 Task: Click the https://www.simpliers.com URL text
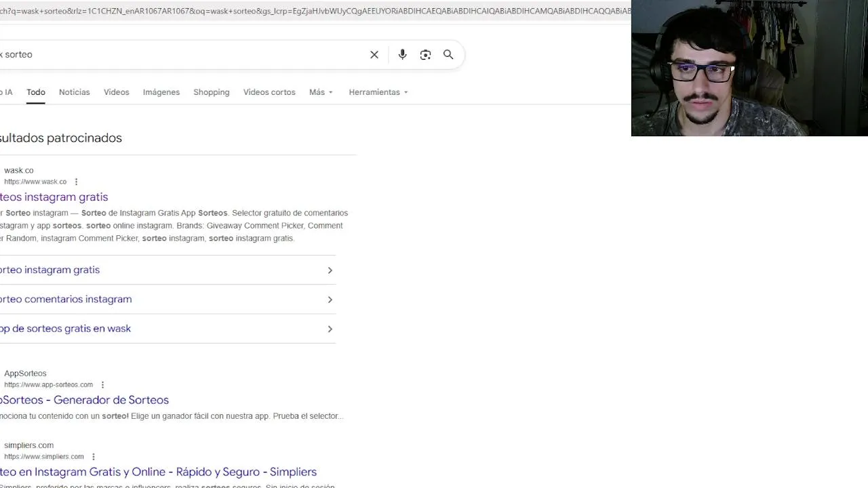(44, 457)
